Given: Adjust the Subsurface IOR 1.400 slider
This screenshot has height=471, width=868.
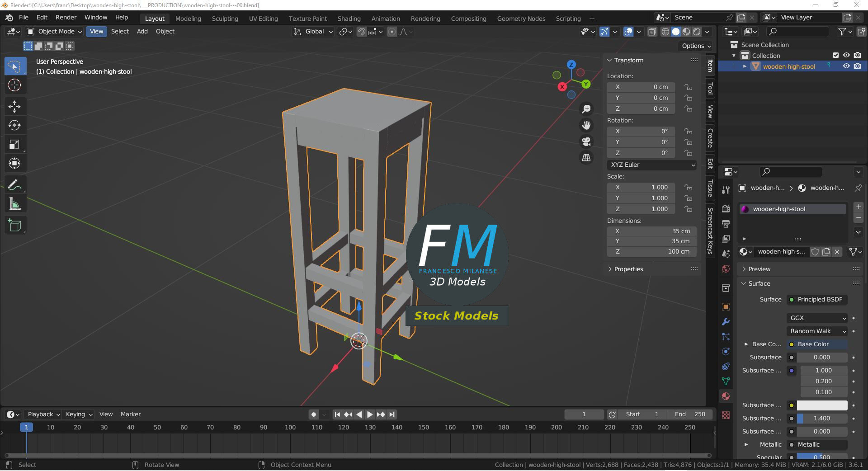Looking at the screenshot, I should coord(822,418).
